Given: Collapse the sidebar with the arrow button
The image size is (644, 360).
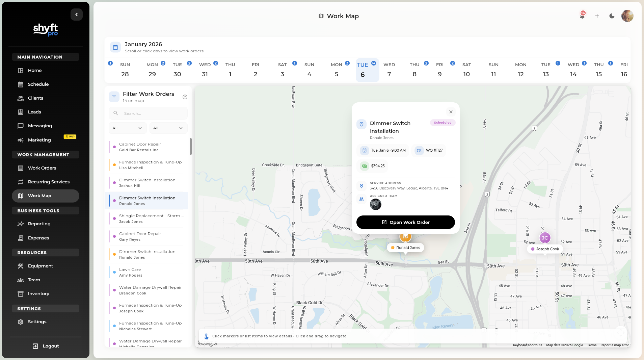Looking at the screenshot, I should pyautogui.click(x=76, y=14).
